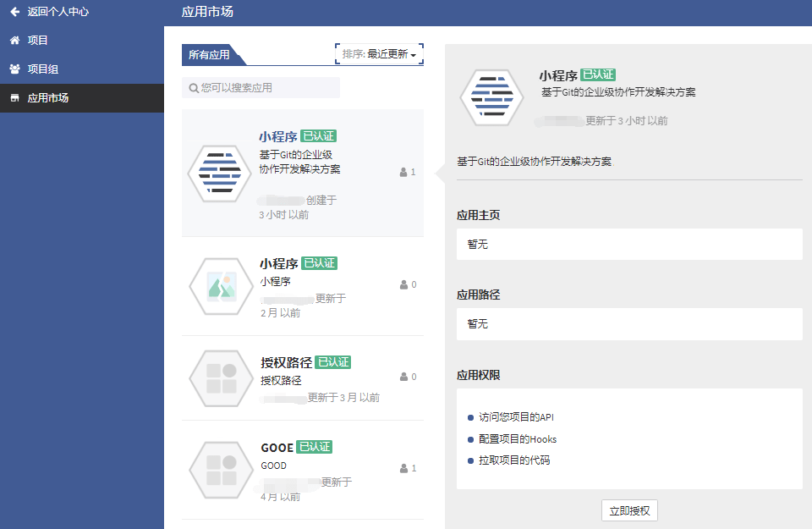This screenshot has height=529, width=812.
Task: Select the 所有应用 tab
Action: (209, 55)
